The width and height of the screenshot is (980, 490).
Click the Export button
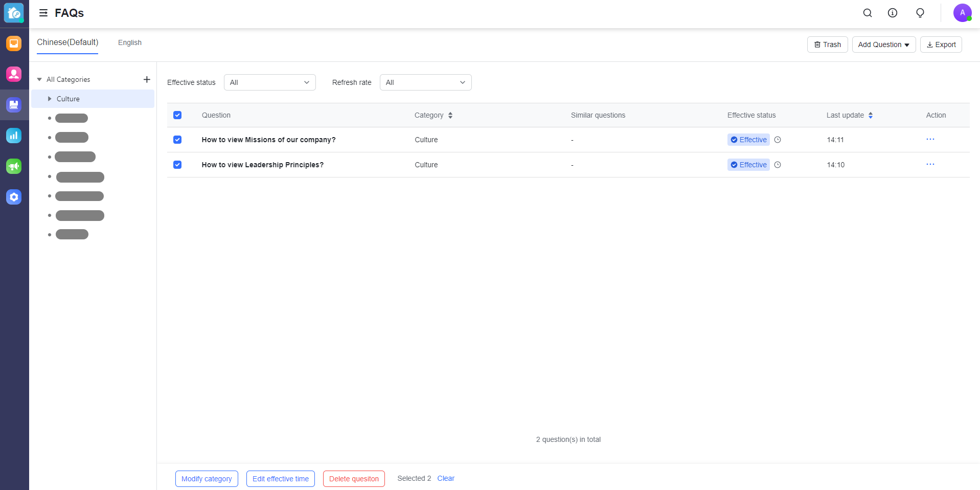(x=941, y=44)
